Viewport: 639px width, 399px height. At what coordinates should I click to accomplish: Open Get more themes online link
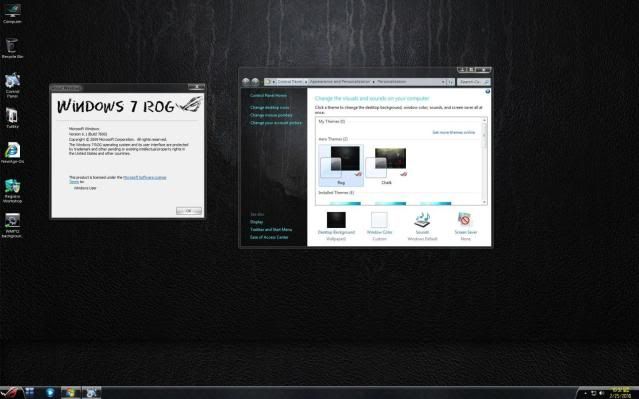[454, 132]
